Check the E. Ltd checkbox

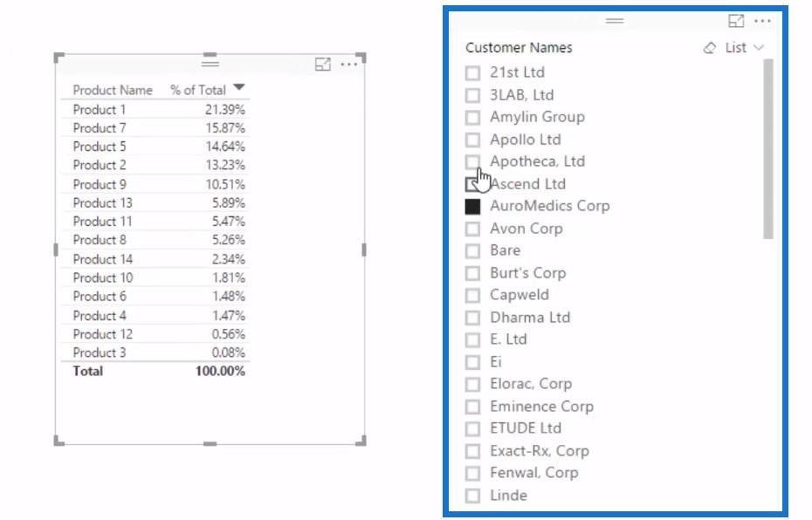[x=472, y=340]
